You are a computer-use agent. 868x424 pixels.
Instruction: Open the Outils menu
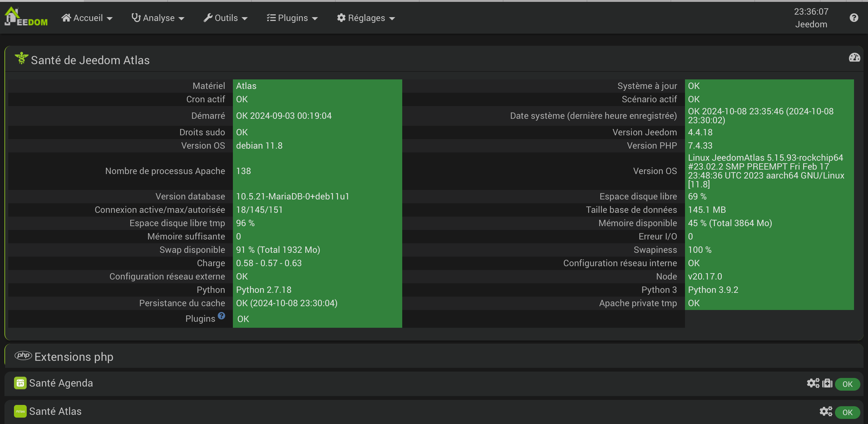(226, 18)
